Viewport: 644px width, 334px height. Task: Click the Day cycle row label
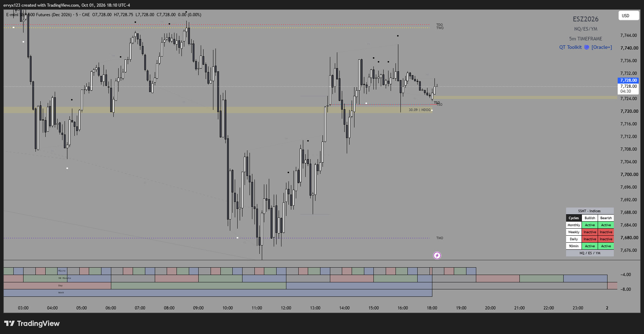click(60, 286)
